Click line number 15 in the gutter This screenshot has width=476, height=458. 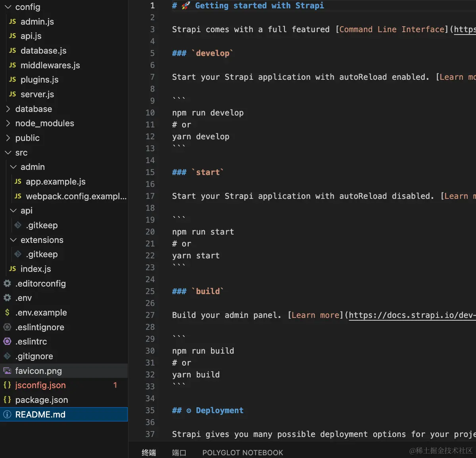[x=150, y=172]
